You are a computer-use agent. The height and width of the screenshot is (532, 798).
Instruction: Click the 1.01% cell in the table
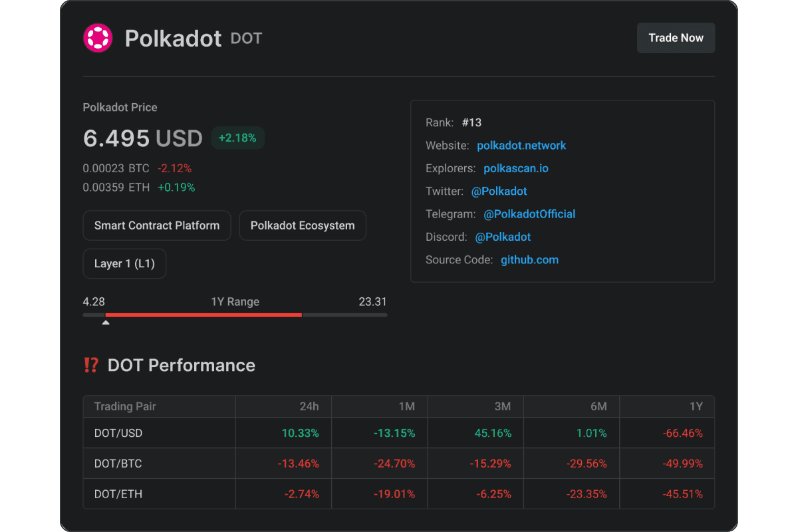click(x=591, y=433)
